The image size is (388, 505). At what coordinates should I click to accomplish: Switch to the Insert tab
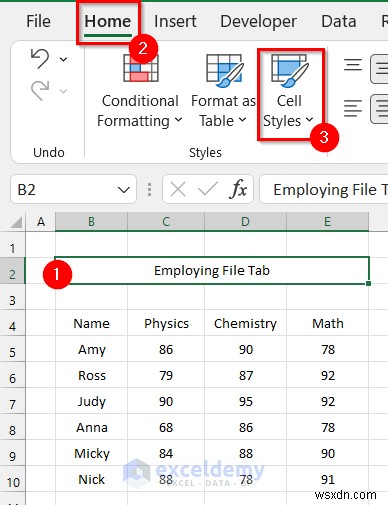pos(175,21)
